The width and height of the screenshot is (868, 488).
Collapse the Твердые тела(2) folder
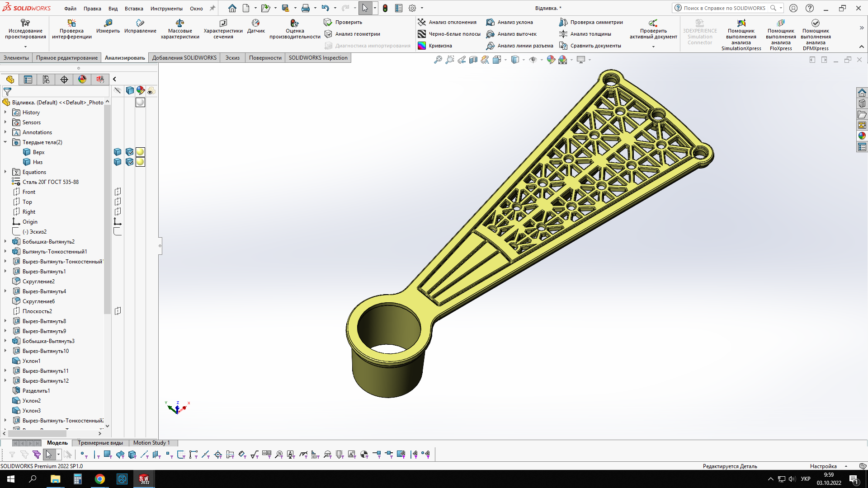[5, 142]
